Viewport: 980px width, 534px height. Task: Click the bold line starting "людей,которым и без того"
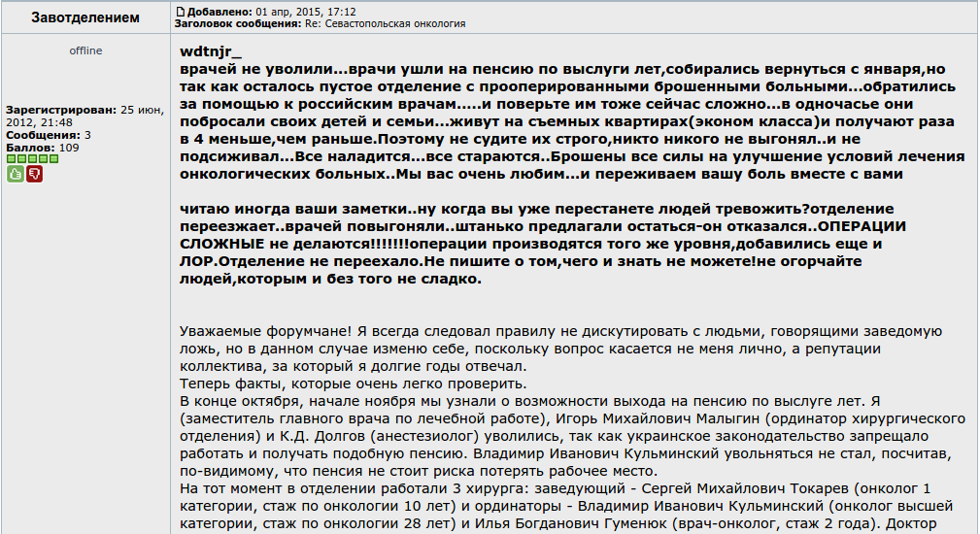(x=330, y=280)
